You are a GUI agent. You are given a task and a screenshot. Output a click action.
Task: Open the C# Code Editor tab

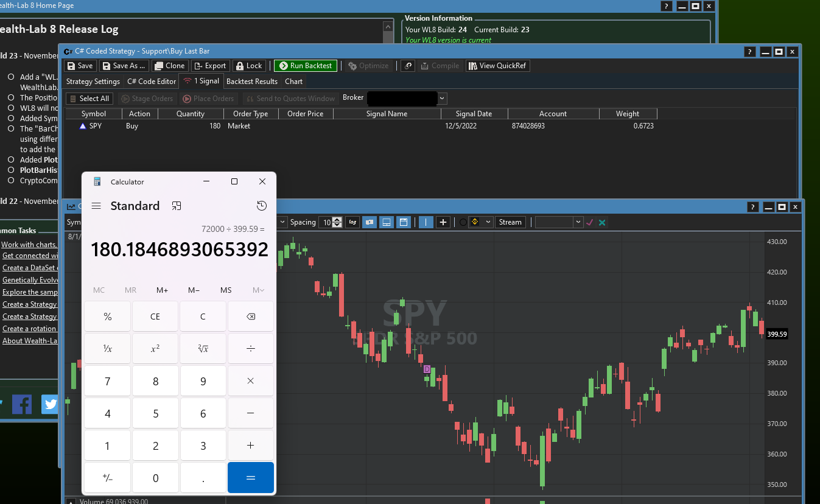152,82
